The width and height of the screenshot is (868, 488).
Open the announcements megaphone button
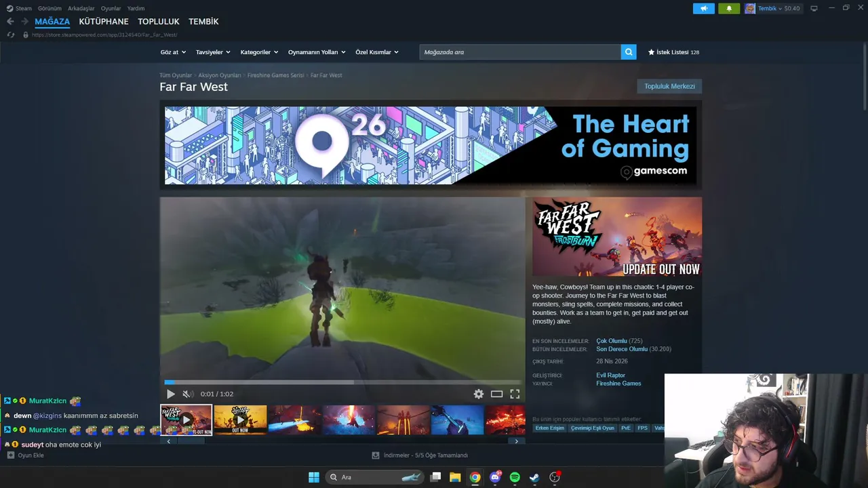[x=704, y=8]
